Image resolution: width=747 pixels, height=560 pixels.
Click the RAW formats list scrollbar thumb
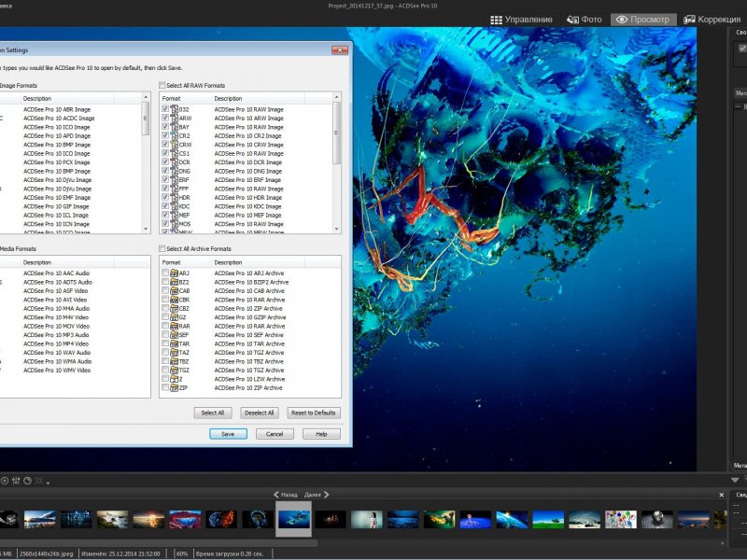[337, 133]
